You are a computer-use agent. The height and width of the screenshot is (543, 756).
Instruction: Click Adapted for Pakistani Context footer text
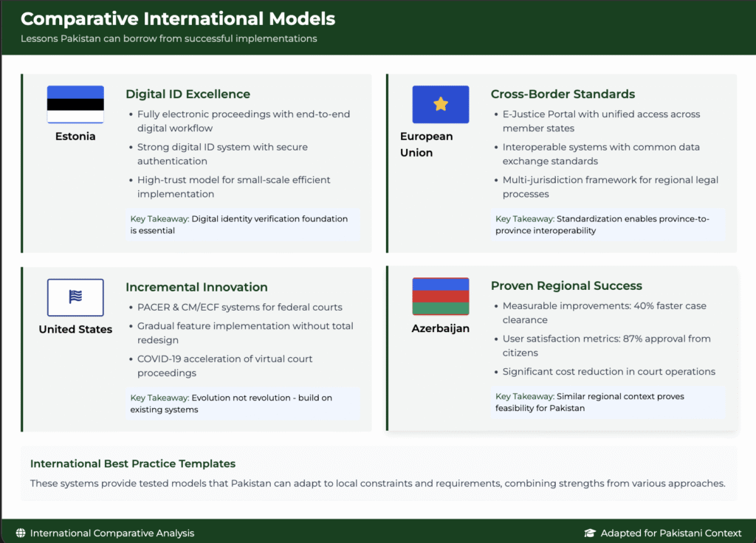pyautogui.click(x=671, y=533)
